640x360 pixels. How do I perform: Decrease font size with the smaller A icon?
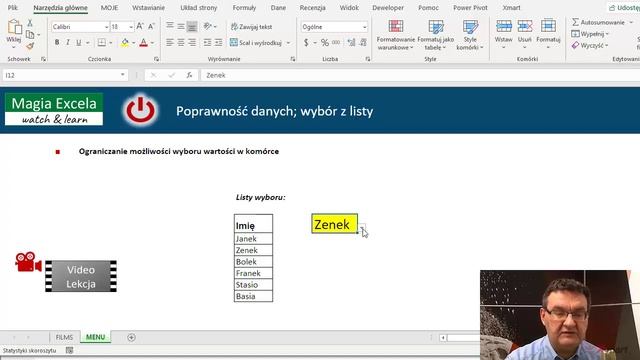[x=151, y=27]
